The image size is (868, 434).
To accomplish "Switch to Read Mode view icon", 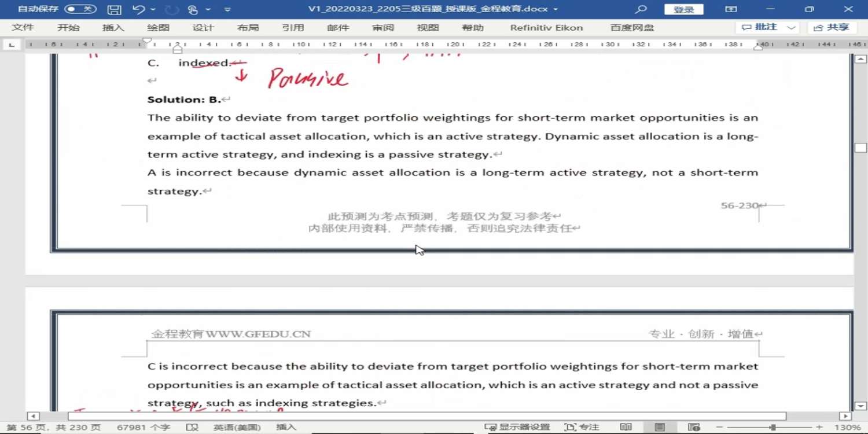I will [x=626, y=427].
